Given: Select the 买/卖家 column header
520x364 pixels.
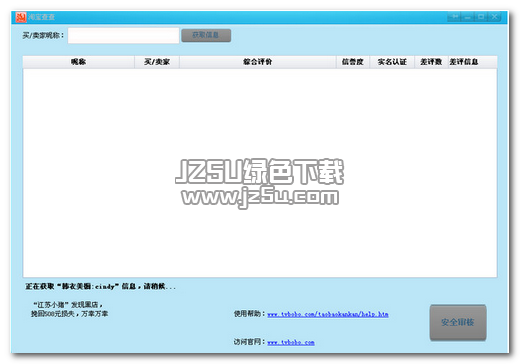Looking at the screenshot, I should 157,62.
